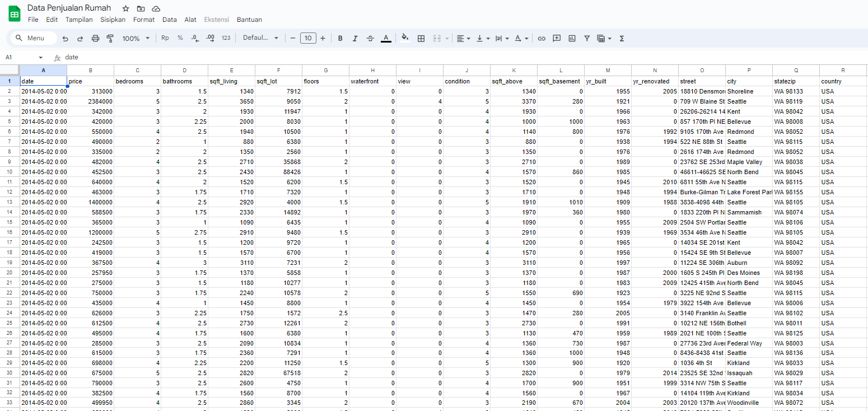The image size is (868, 411).
Task: Expand the Default font family dropdown
Action: point(260,38)
